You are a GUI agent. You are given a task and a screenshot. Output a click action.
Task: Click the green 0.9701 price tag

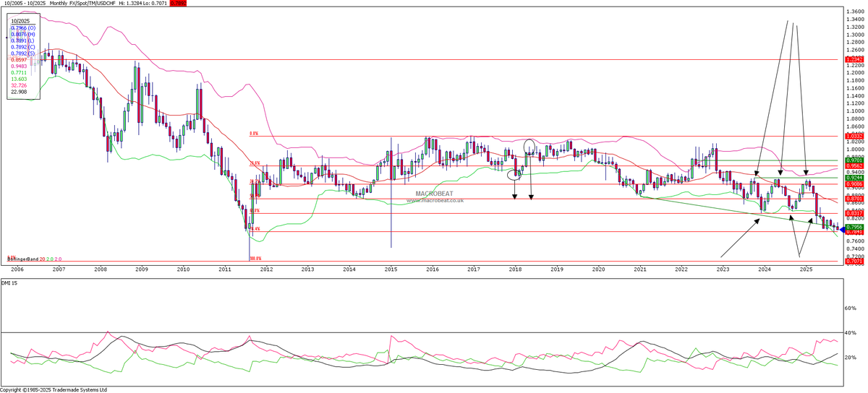click(854, 160)
